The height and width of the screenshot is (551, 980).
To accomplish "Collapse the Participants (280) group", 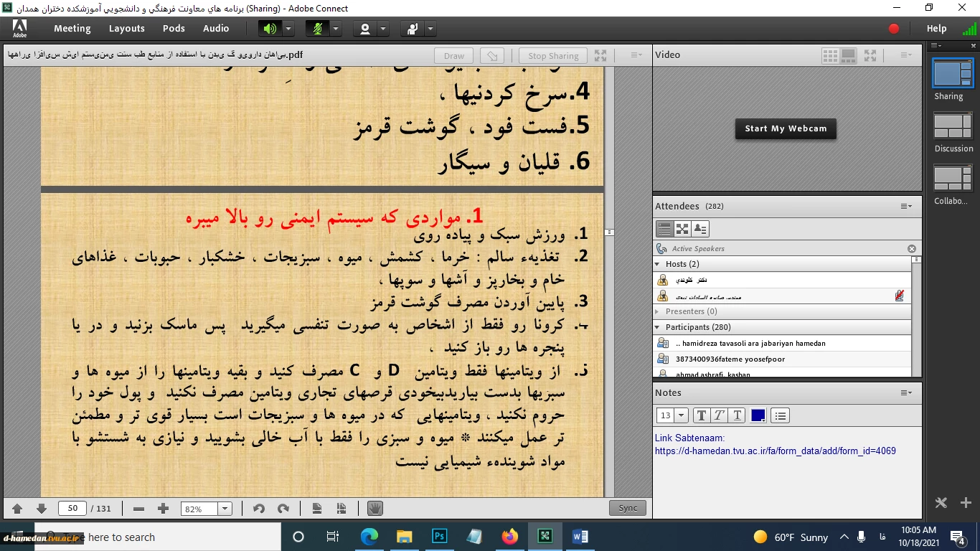I will [x=658, y=327].
